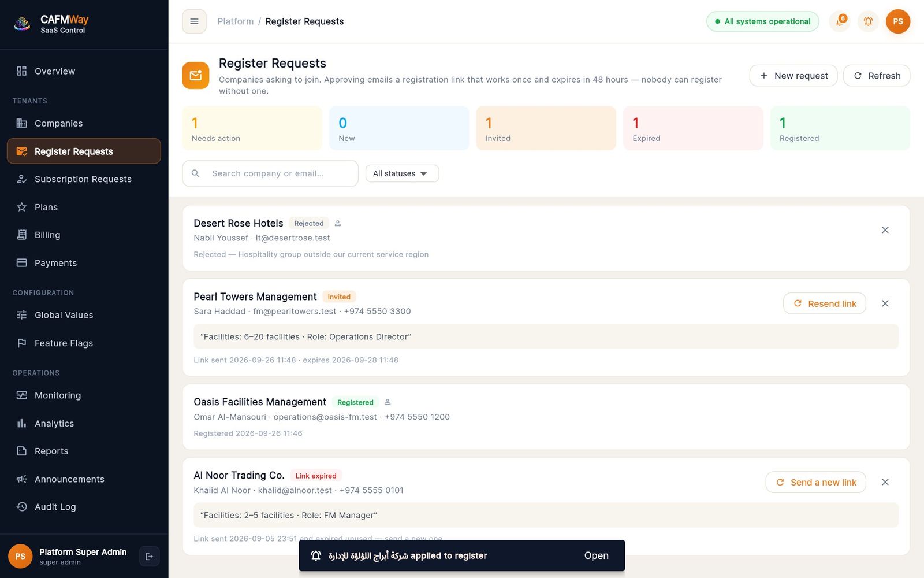
Task: Click the Global Values sliders icon
Action: (22, 315)
